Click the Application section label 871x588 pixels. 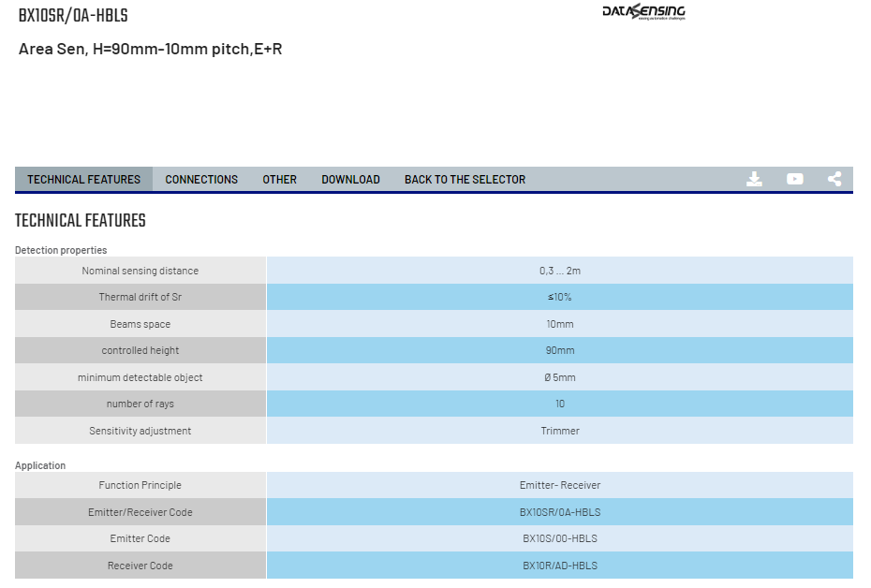(40, 465)
